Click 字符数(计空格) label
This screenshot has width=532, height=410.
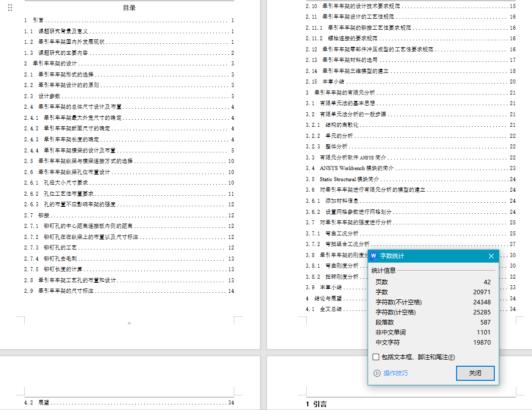tap(396, 312)
